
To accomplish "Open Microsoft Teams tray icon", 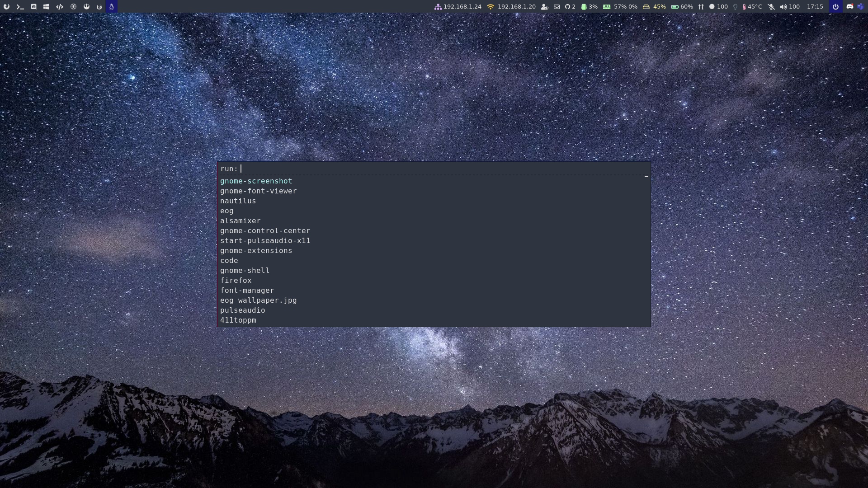I will point(860,6).
